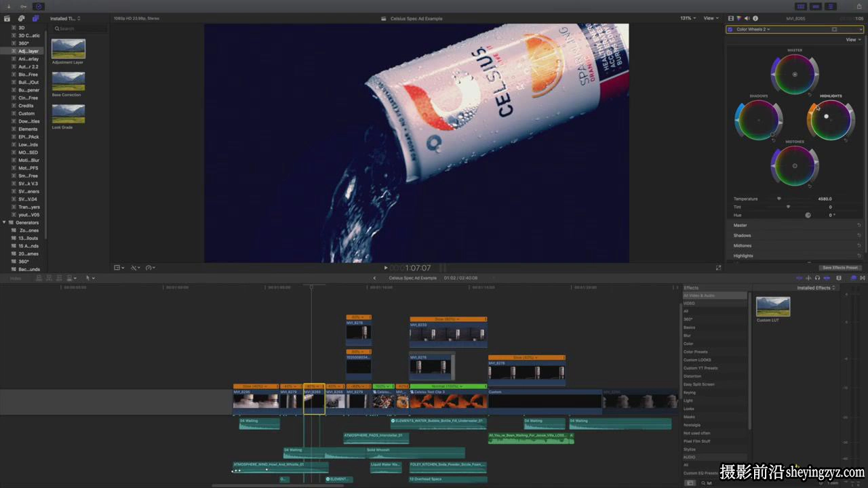
Task: Select the Titles and Generators sidebar icon
Action: pos(35,18)
